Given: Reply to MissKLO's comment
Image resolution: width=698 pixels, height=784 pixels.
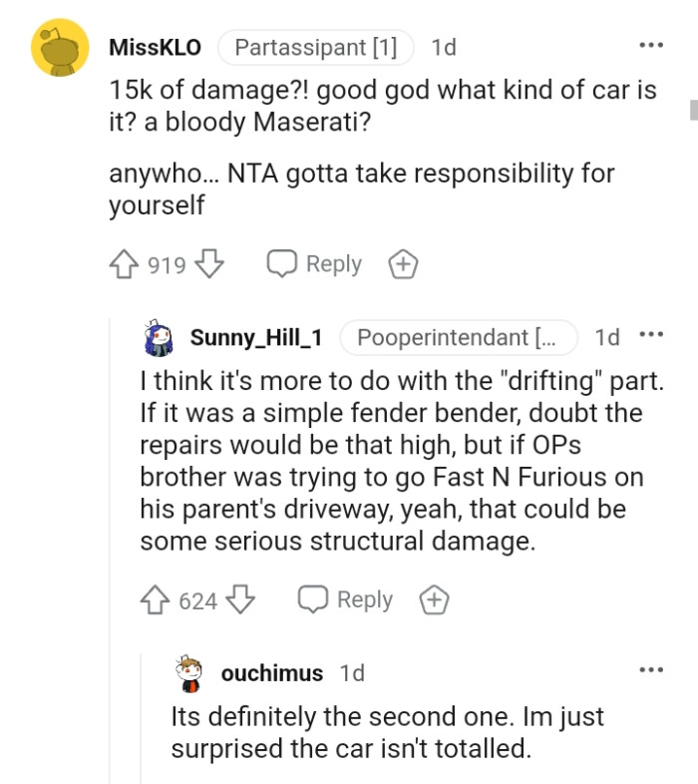Looking at the screenshot, I should pyautogui.click(x=315, y=264).
